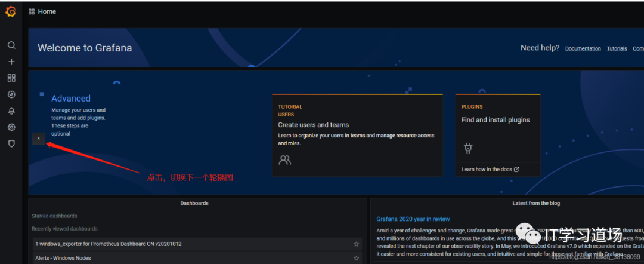644x264 pixels.
Task: Open the Create plus icon in sidebar
Action: coord(11,62)
